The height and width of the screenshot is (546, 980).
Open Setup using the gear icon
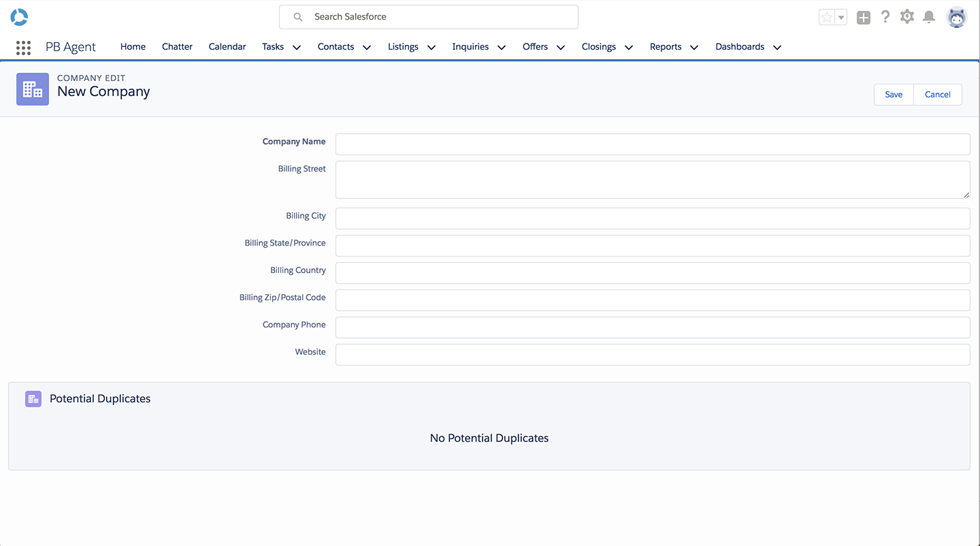(906, 16)
